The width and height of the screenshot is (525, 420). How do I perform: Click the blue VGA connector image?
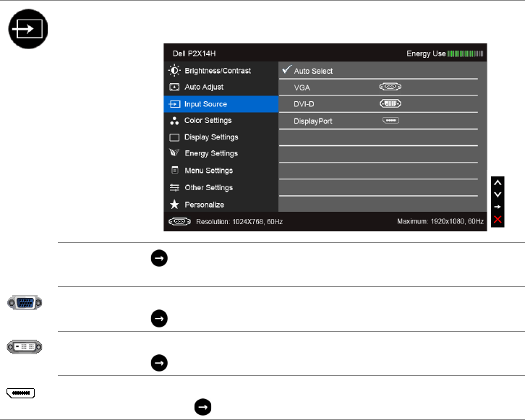25,303
